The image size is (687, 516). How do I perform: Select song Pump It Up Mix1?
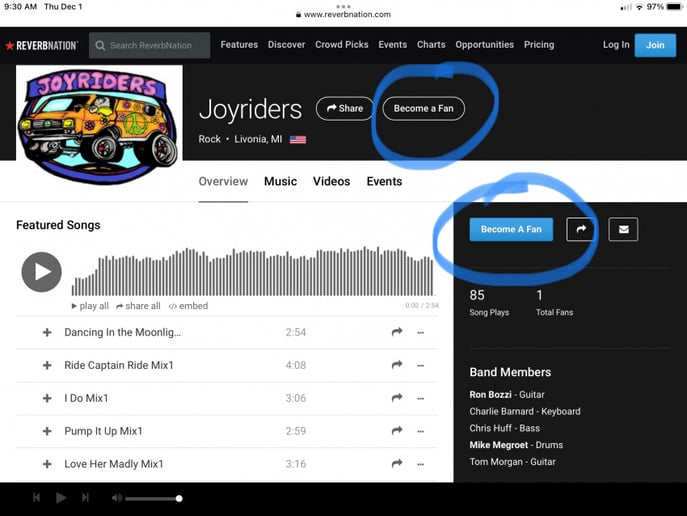click(x=103, y=431)
